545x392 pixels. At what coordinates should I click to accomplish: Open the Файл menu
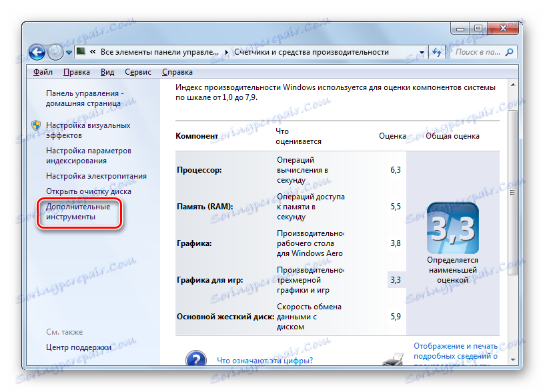(43, 72)
